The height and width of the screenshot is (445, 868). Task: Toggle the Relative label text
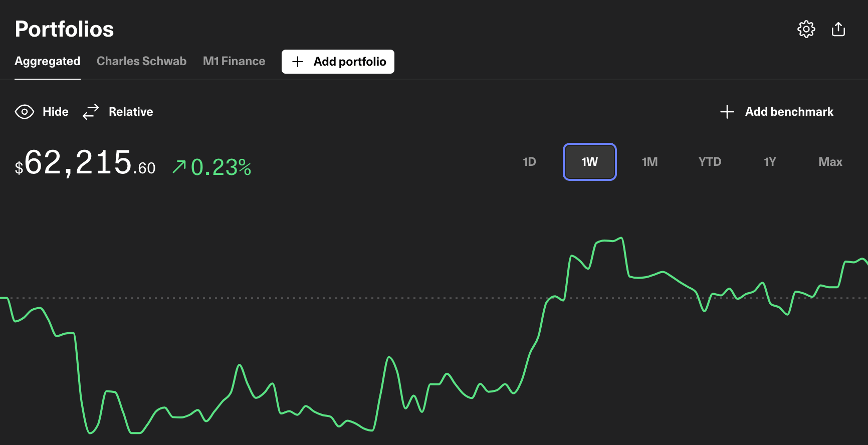(x=131, y=112)
